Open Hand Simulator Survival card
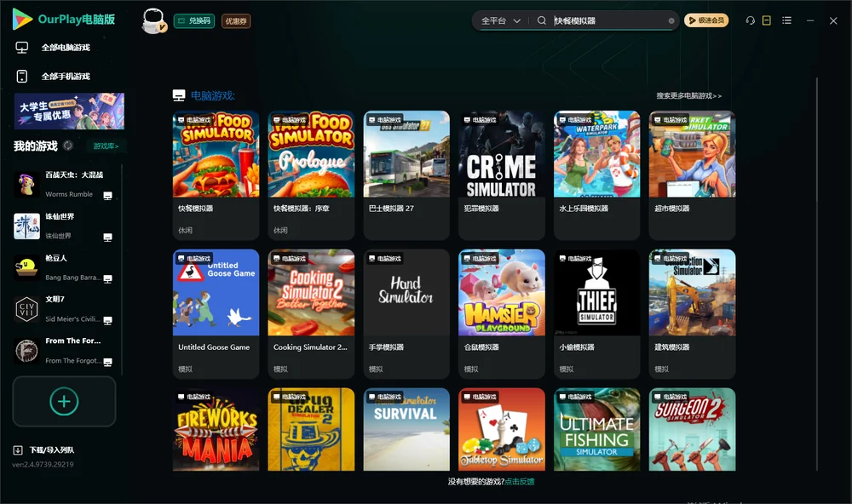Screen dimensions: 852x504 click(x=406, y=429)
